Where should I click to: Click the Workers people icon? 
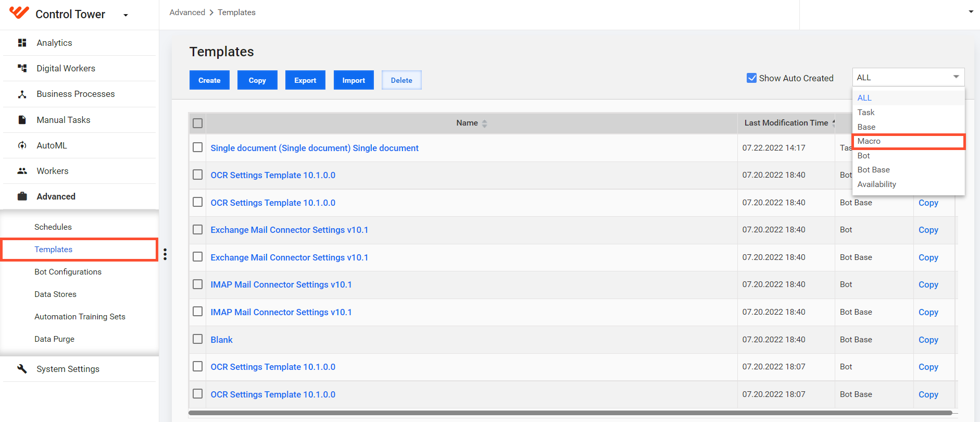pyautogui.click(x=22, y=171)
